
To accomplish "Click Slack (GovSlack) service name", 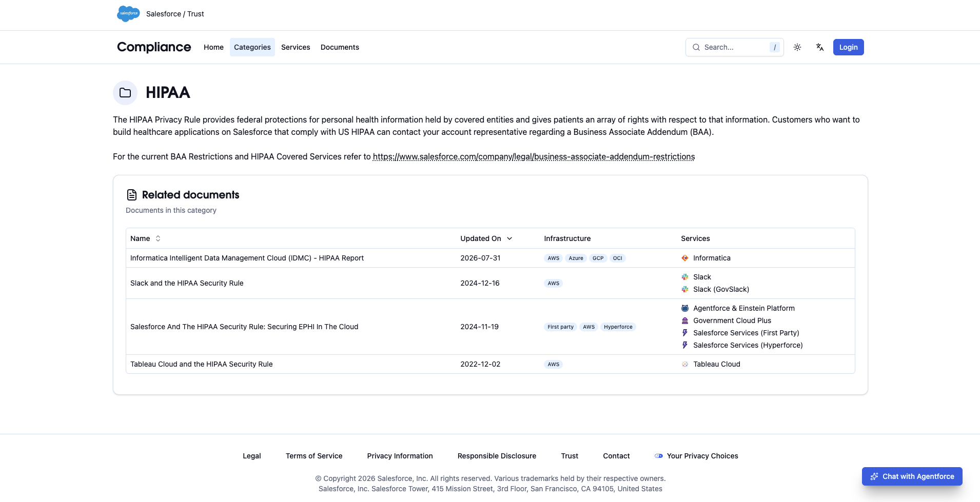I will pyautogui.click(x=721, y=289).
